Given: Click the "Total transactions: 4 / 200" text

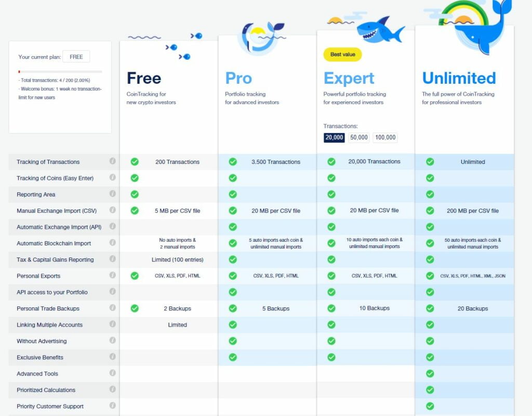Looking at the screenshot, I should 54,81.
